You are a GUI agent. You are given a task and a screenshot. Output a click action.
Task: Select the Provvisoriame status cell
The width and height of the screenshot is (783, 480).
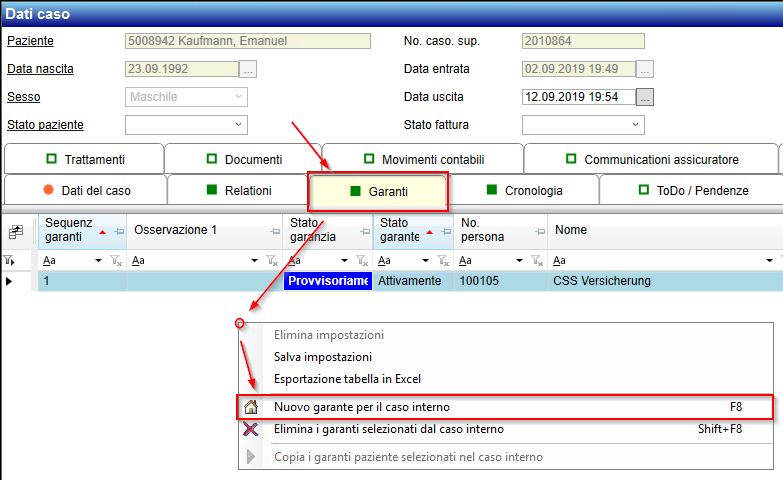(328, 281)
